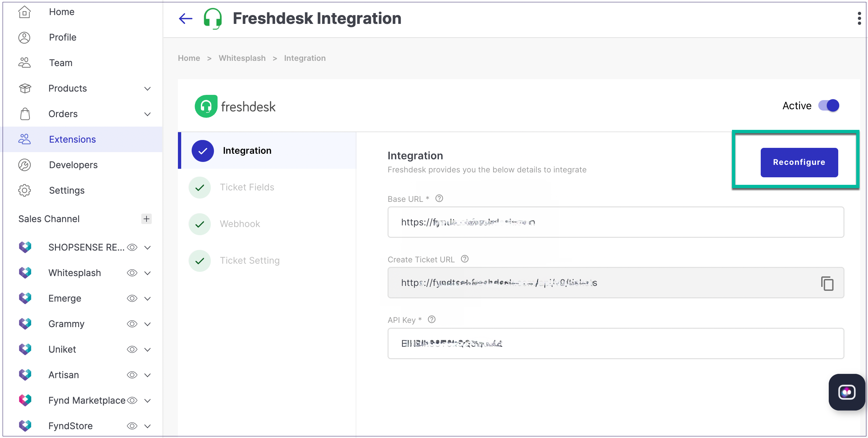Click the Reconfigure button

[799, 162]
